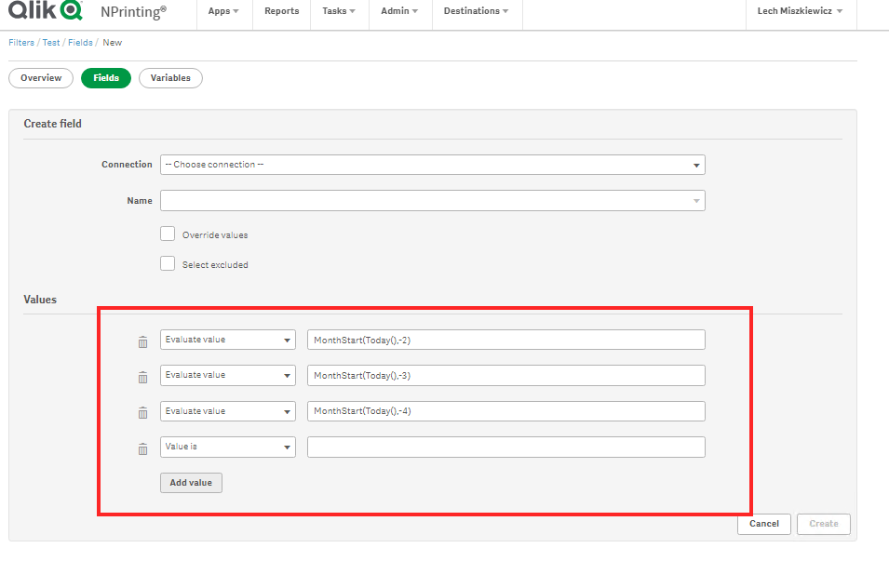This screenshot has width=889, height=588.
Task: Delete the MonthStart(Today(),-2) value row
Action: click(142, 341)
